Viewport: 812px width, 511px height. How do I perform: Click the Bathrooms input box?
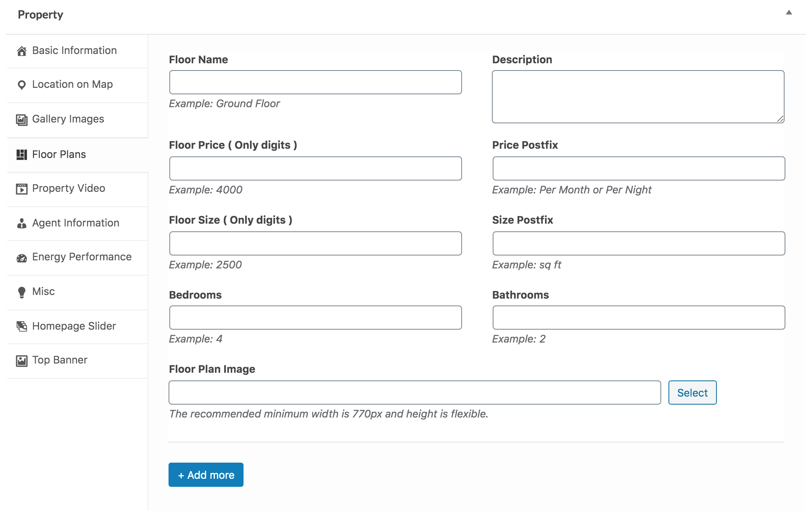point(639,318)
